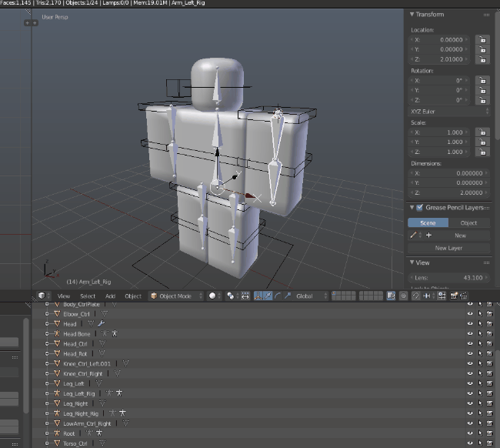Toggle the 3D manipulator widget icon
Screen dimensions: 500x448
[x=258, y=296]
